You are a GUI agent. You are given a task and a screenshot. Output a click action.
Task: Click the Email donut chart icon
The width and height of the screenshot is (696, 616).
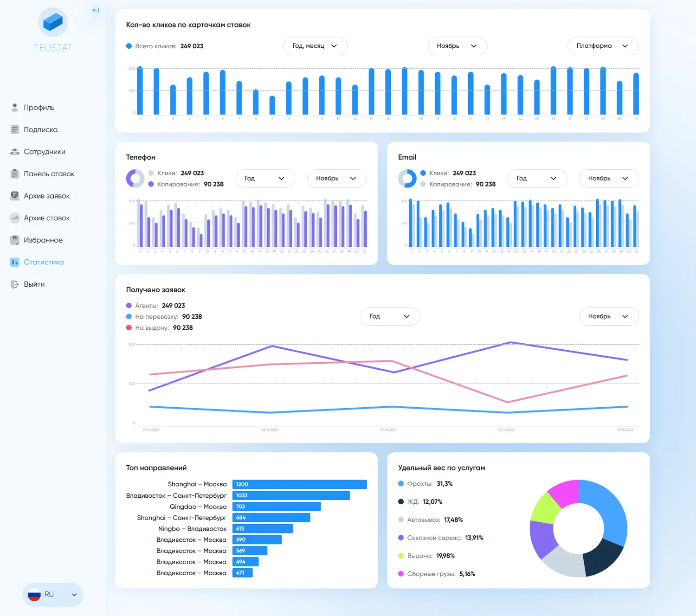tap(407, 179)
